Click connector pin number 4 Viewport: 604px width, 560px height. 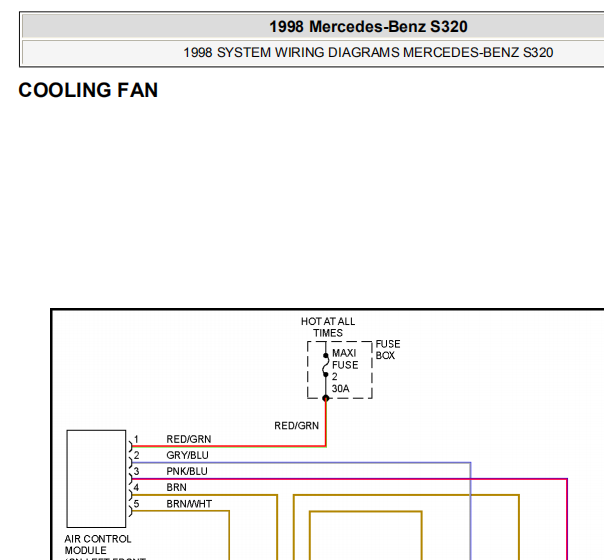coord(136,488)
